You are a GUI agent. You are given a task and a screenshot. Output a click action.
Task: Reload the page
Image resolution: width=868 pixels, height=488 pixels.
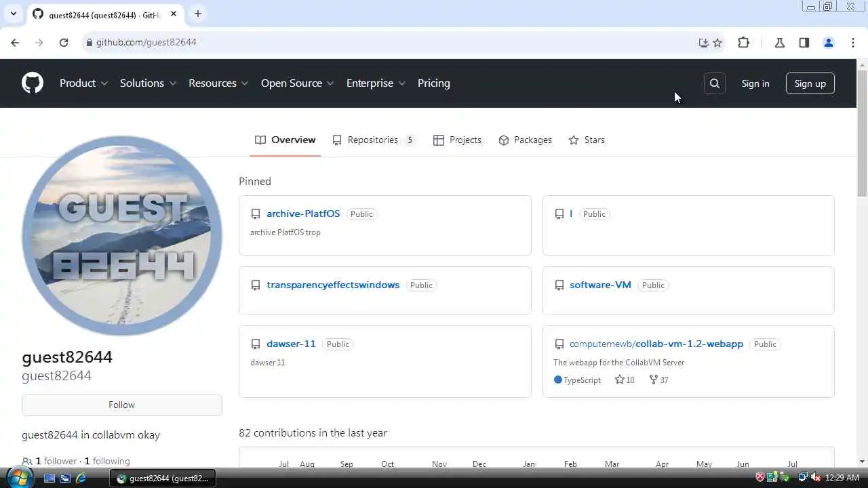64,42
